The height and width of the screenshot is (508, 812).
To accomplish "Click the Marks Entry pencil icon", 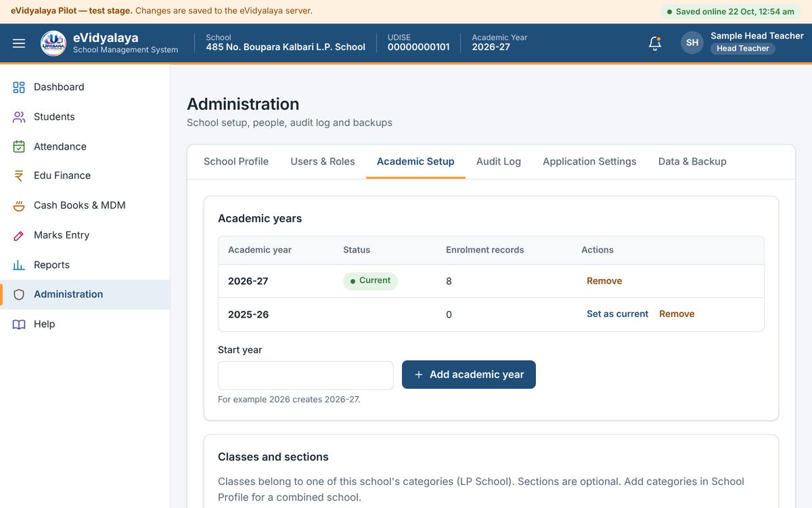I will (19, 236).
